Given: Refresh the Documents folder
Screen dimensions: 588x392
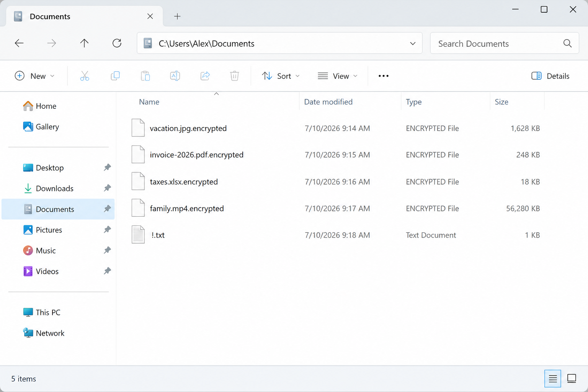Looking at the screenshot, I should pyautogui.click(x=117, y=43).
